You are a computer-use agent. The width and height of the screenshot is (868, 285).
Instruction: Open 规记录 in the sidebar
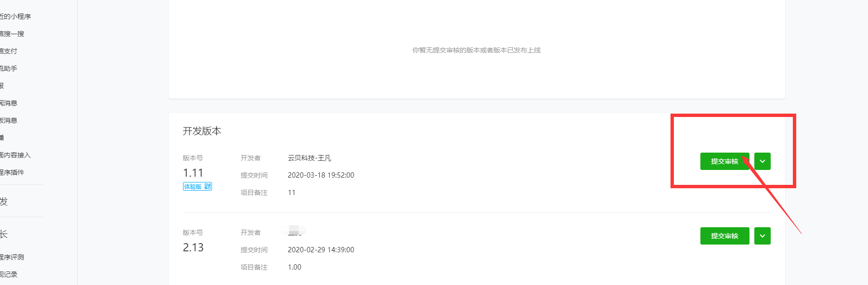(x=9, y=274)
